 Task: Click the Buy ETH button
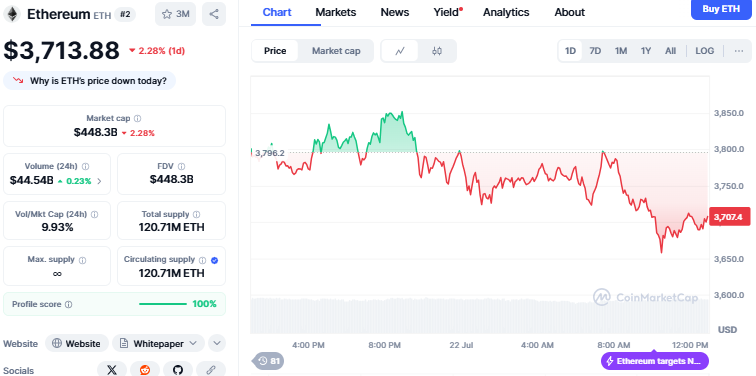721,9
